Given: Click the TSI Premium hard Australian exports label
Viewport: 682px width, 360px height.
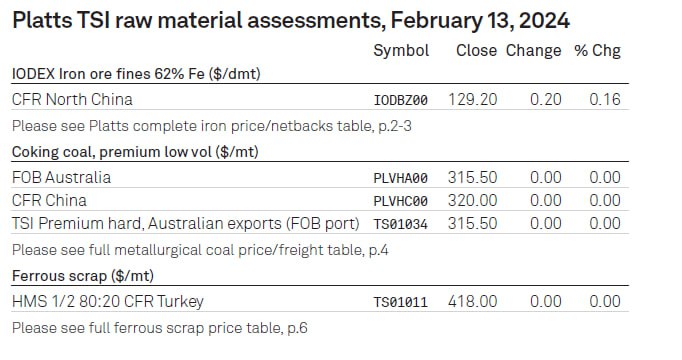Looking at the screenshot, I should 186,223.
